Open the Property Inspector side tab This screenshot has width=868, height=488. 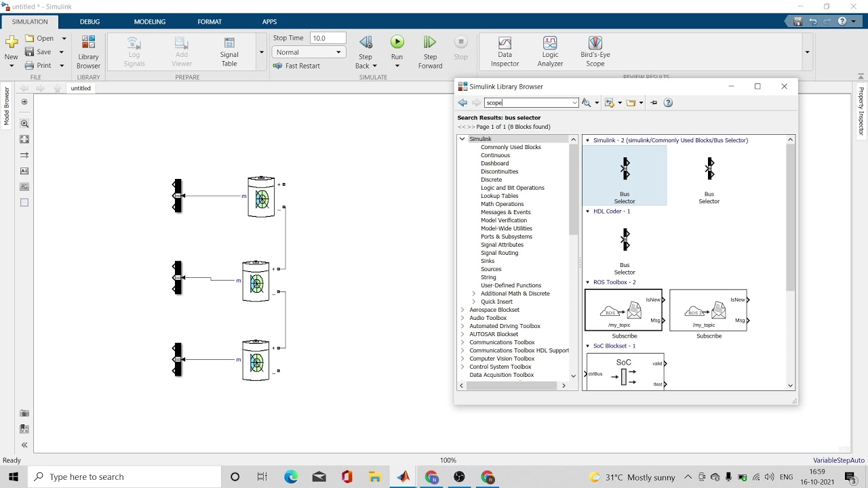[861, 111]
